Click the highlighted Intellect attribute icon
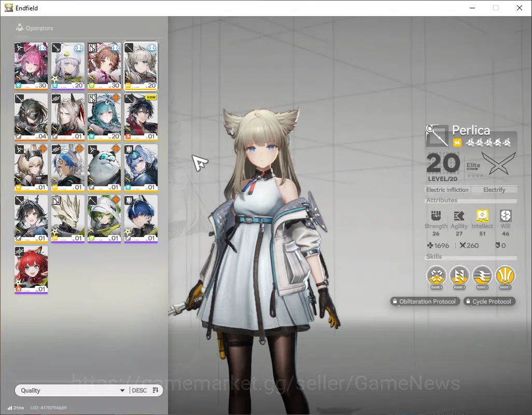This screenshot has height=415, width=532. [482, 215]
